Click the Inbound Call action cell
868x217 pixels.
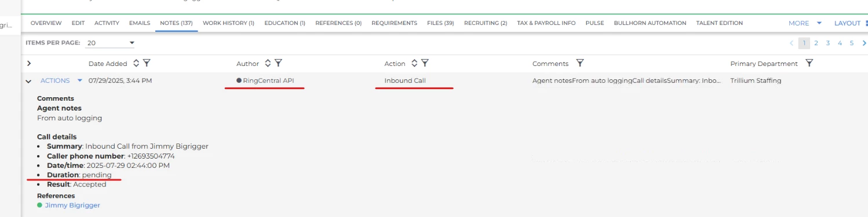405,80
